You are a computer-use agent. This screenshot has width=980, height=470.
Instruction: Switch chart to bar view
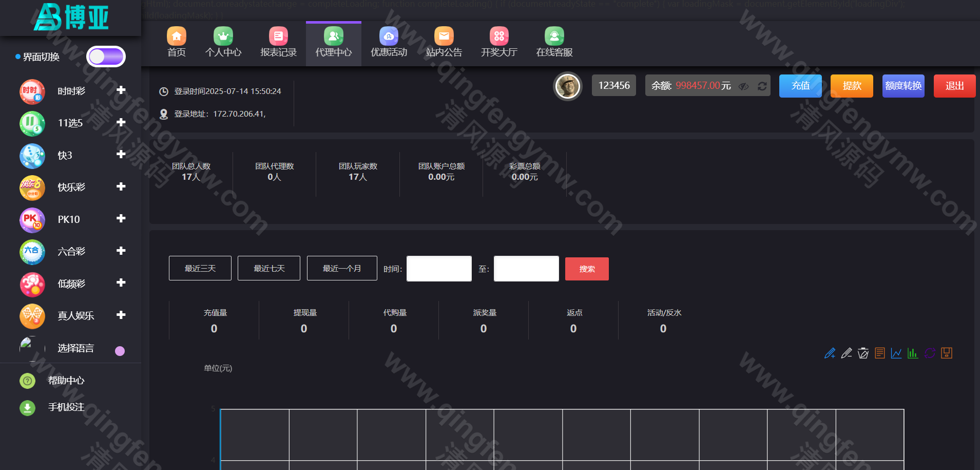tap(913, 353)
